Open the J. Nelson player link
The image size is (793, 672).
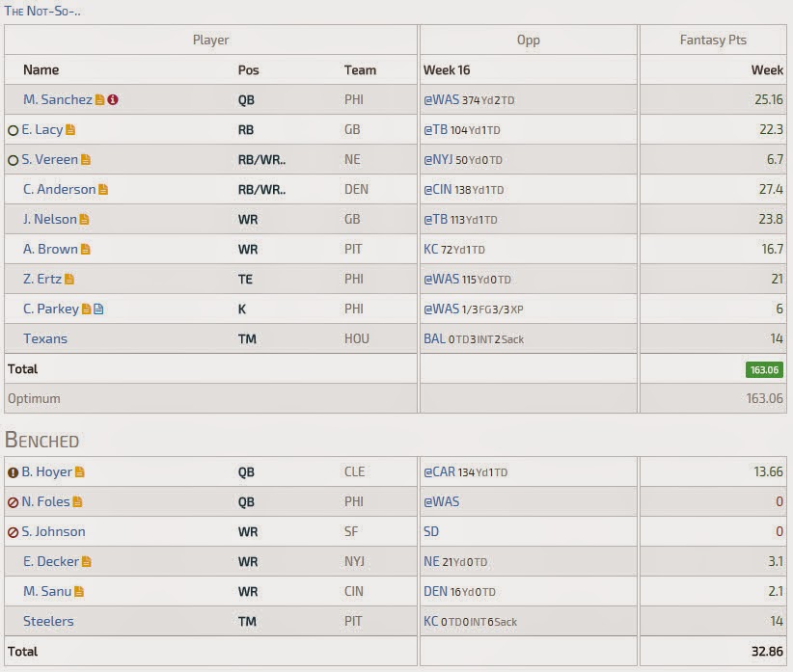click(x=49, y=219)
